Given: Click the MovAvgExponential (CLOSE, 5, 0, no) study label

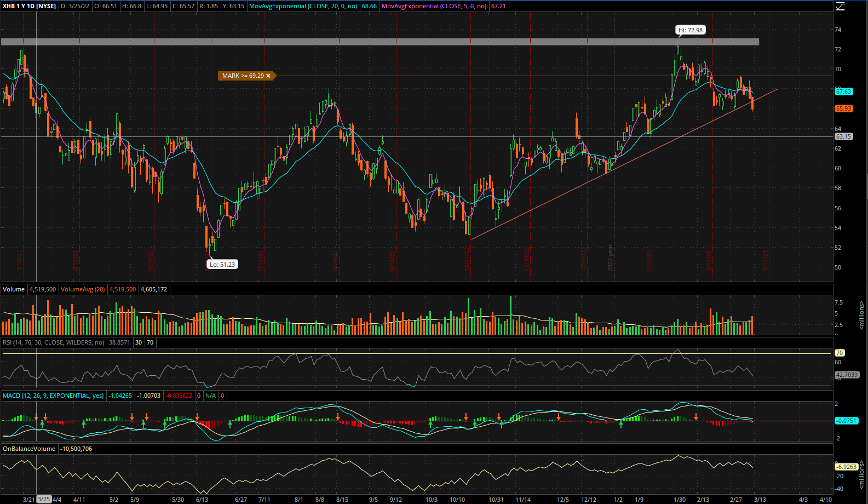Looking at the screenshot, I should point(434,6).
